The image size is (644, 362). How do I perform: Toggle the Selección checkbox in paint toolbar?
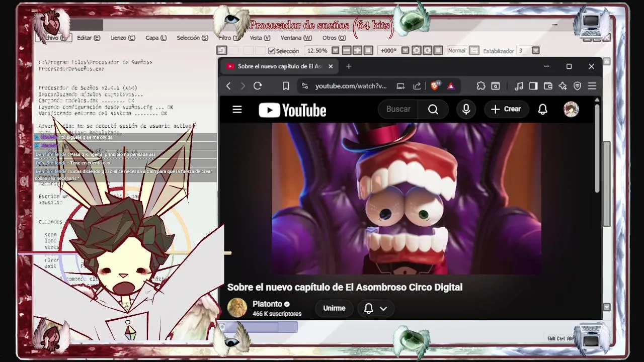pos(272,51)
